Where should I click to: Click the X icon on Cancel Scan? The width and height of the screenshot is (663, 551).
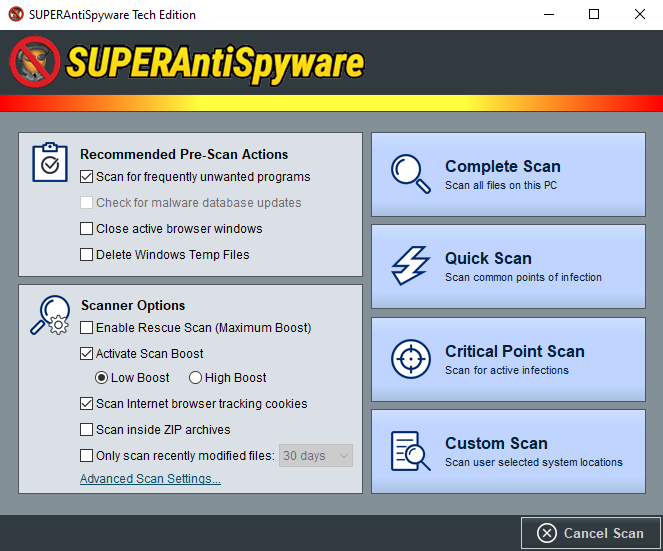coord(545,533)
